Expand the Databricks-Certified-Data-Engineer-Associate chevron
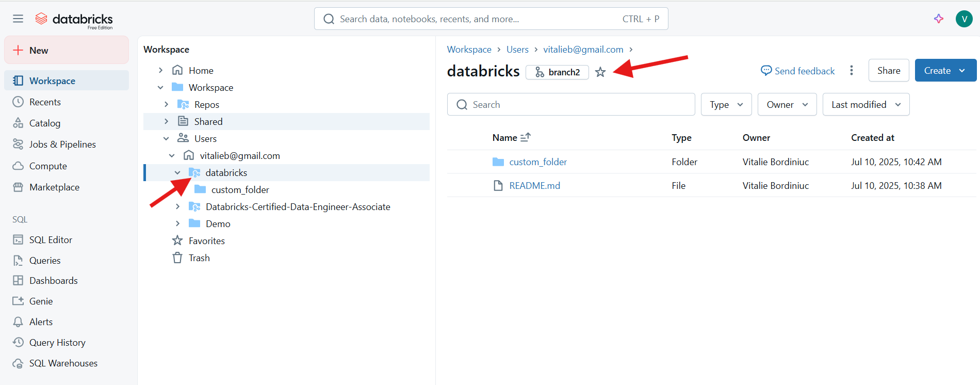980x385 pixels. [x=177, y=206]
